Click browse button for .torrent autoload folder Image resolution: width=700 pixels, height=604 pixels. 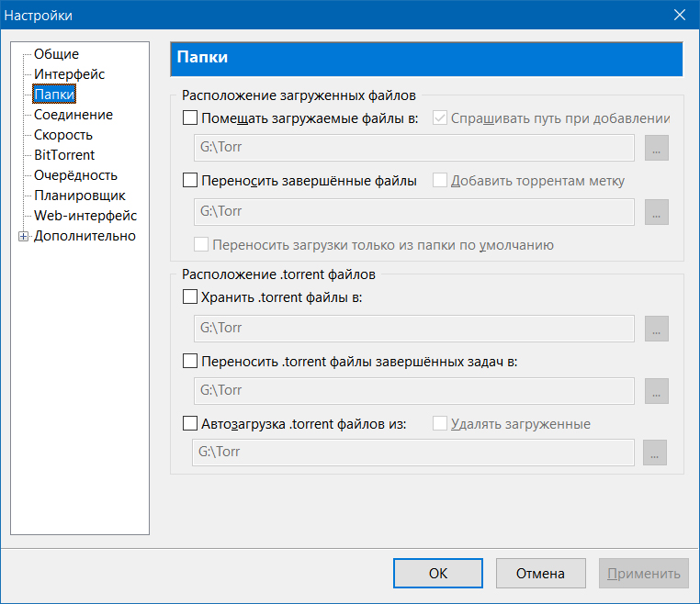[x=654, y=453]
